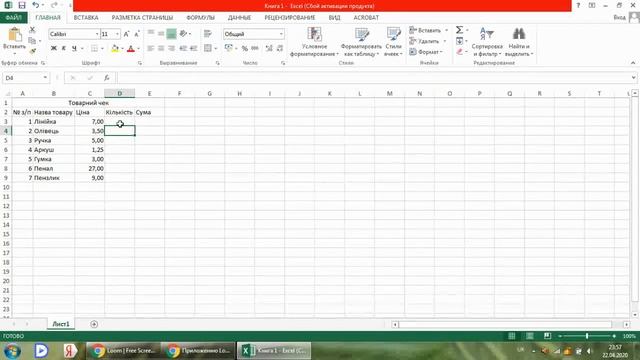Apply red font color with the A icon
The image size is (640, 360).
click(x=131, y=49)
